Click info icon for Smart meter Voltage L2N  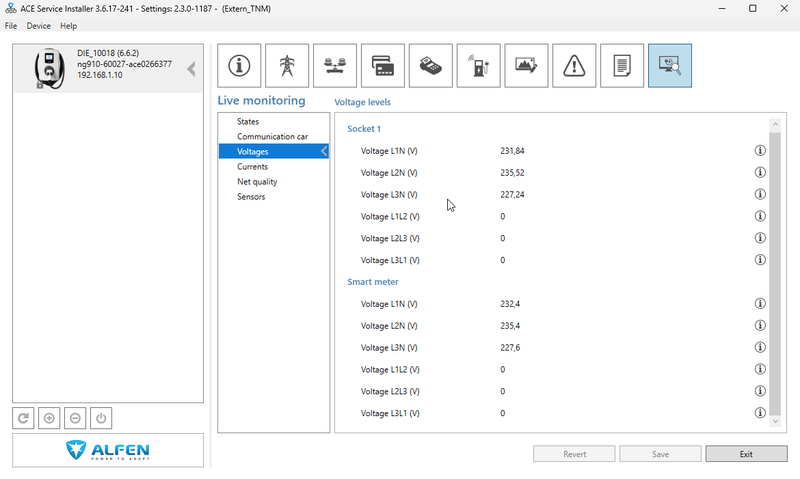pos(760,325)
